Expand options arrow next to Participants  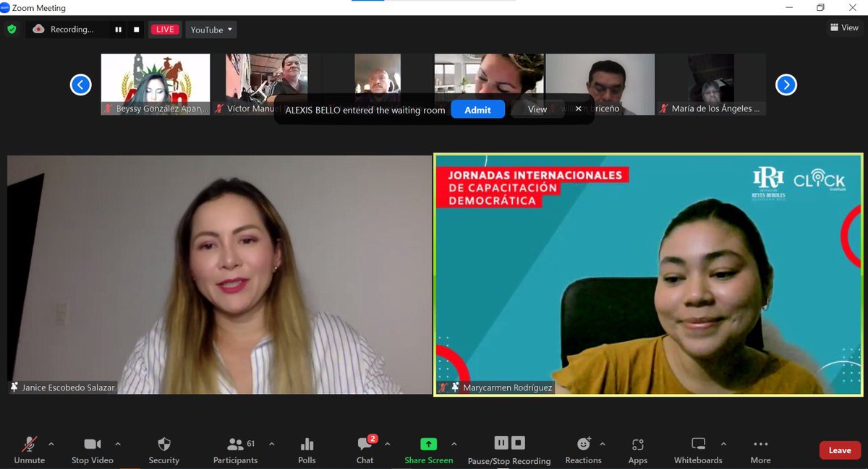click(272, 444)
